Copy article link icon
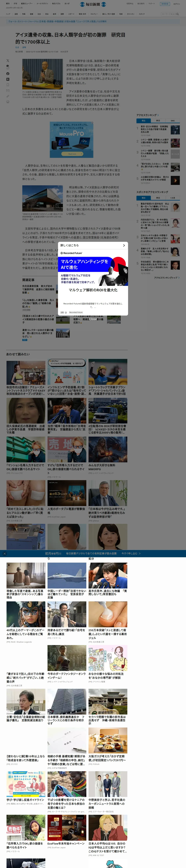The image size is (186, 868). [x=8, y=96]
